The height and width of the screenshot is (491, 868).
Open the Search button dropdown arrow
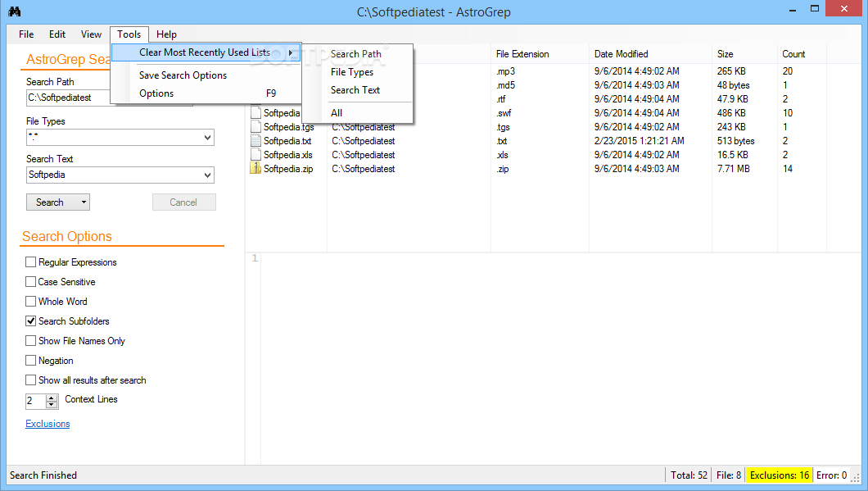tap(84, 202)
